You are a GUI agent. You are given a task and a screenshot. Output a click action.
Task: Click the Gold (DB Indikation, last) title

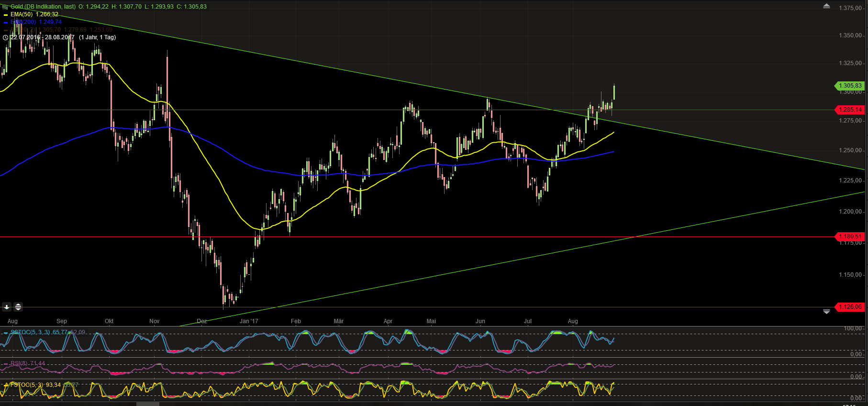pos(43,7)
